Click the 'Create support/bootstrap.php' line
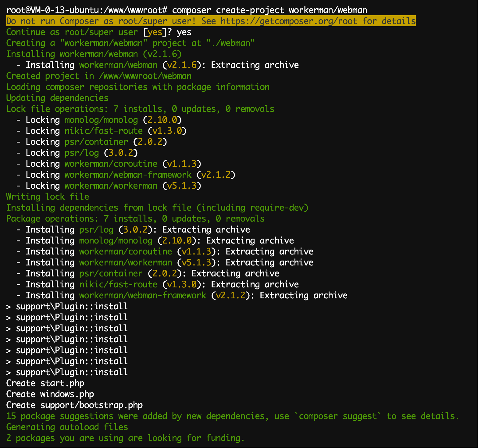 click(x=74, y=405)
